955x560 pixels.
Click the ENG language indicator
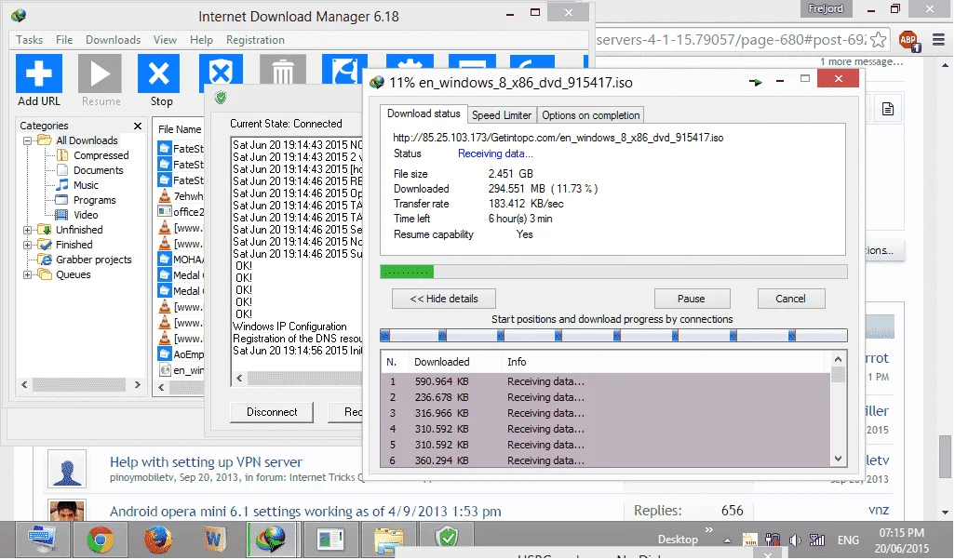pyautogui.click(x=848, y=540)
